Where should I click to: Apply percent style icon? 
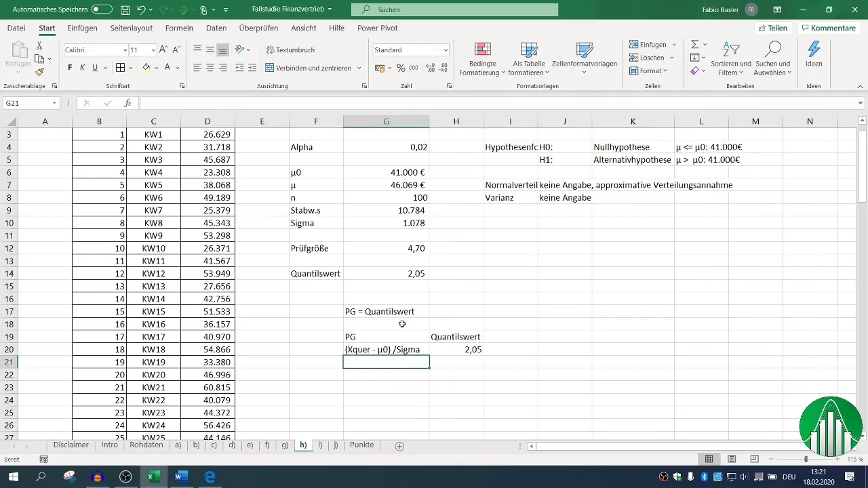[x=401, y=68]
